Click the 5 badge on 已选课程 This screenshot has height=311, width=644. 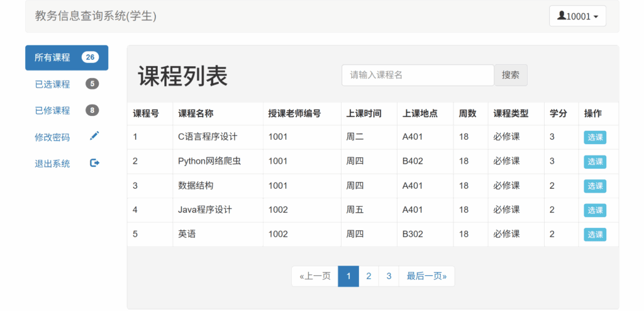(x=92, y=84)
